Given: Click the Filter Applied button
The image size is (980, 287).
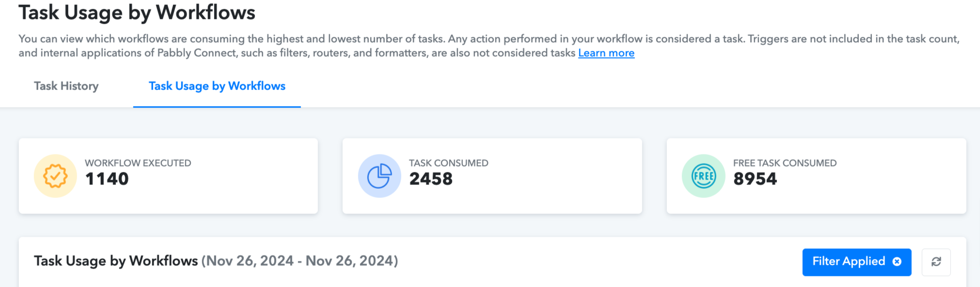Looking at the screenshot, I should pyautogui.click(x=856, y=262).
